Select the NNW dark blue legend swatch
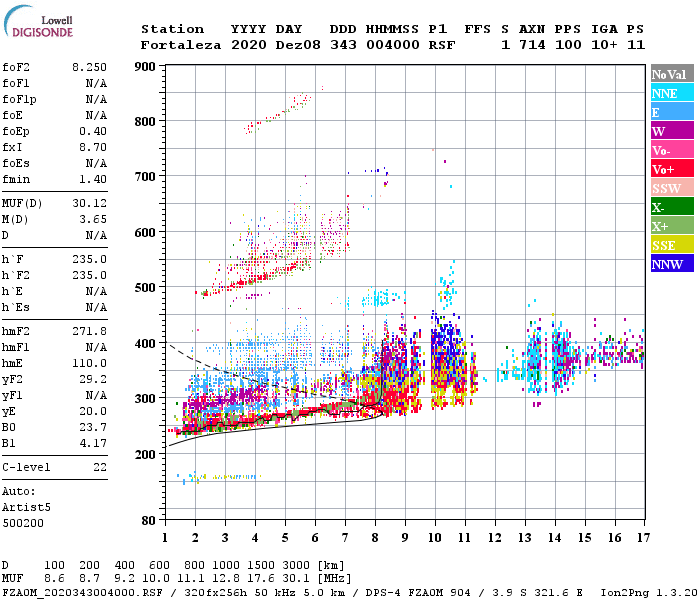This screenshot has height=600, width=700. click(x=672, y=263)
